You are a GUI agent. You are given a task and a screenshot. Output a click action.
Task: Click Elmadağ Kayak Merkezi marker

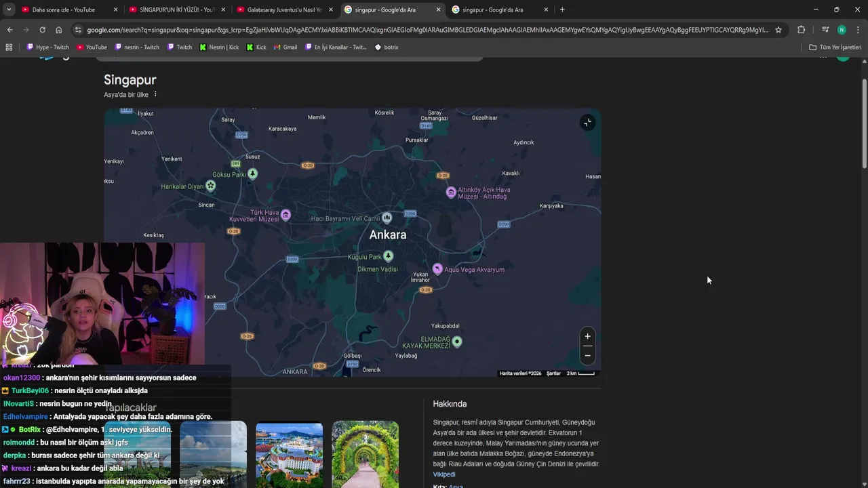[457, 341]
